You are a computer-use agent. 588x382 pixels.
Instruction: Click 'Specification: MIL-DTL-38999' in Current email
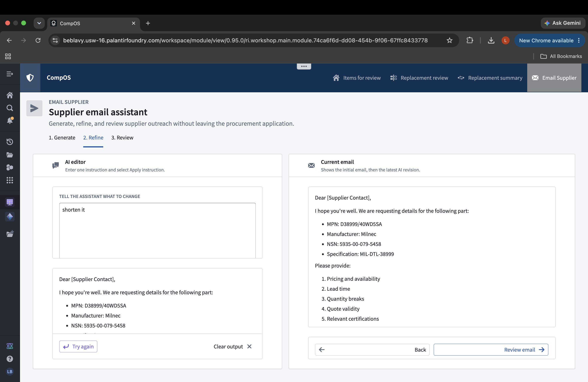tap(360, 254)
